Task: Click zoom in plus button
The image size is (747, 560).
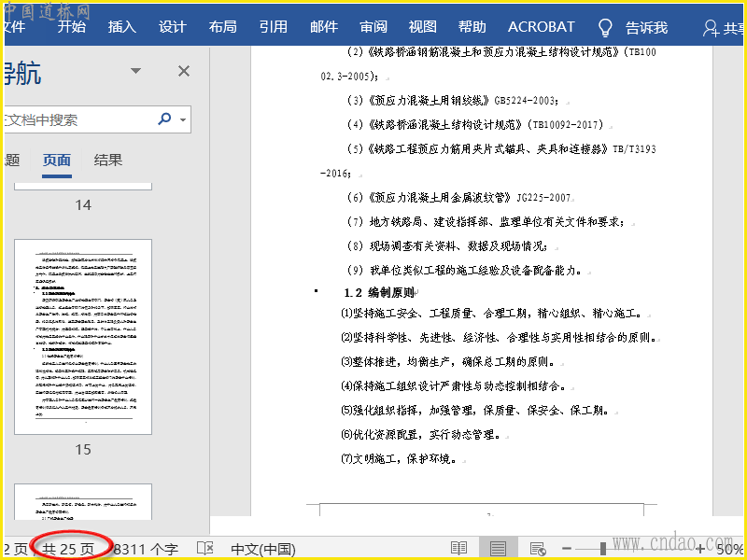Action: click(x=699, y=549)
